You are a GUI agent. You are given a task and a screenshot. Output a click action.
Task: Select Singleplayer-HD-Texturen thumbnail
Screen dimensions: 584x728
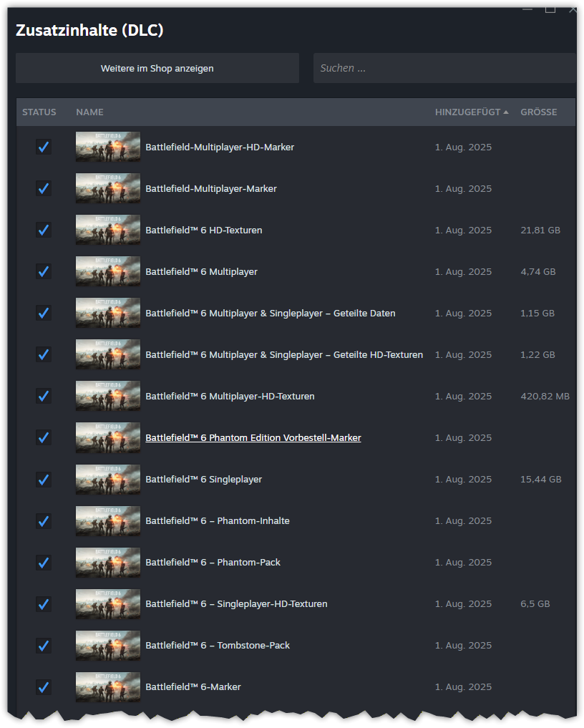click(x=107, y=603)
